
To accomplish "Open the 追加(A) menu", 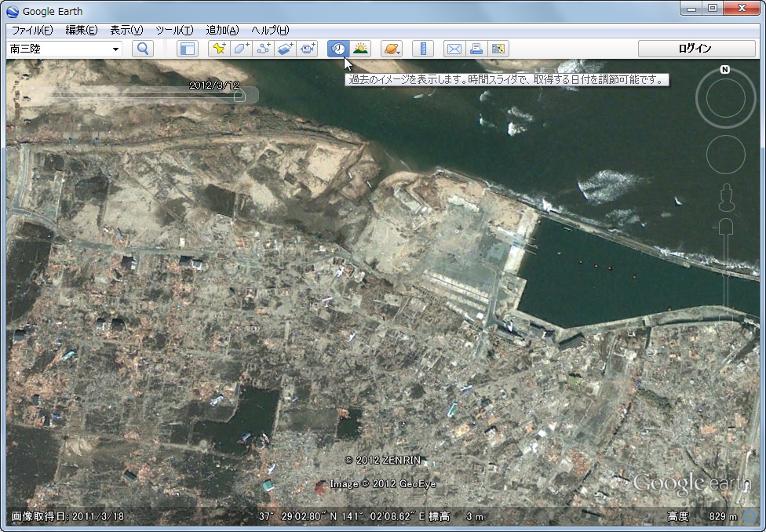I will click(222, 31).
